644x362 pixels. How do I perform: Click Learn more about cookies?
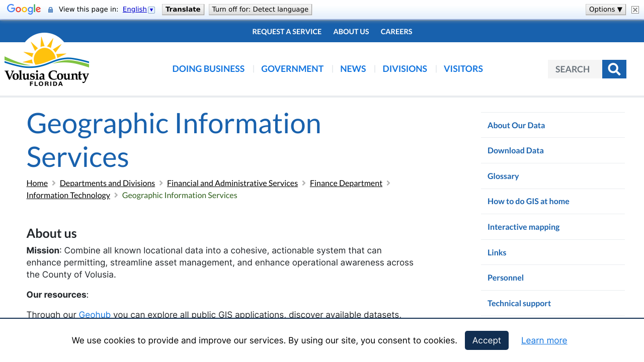[x=544, y=340]
